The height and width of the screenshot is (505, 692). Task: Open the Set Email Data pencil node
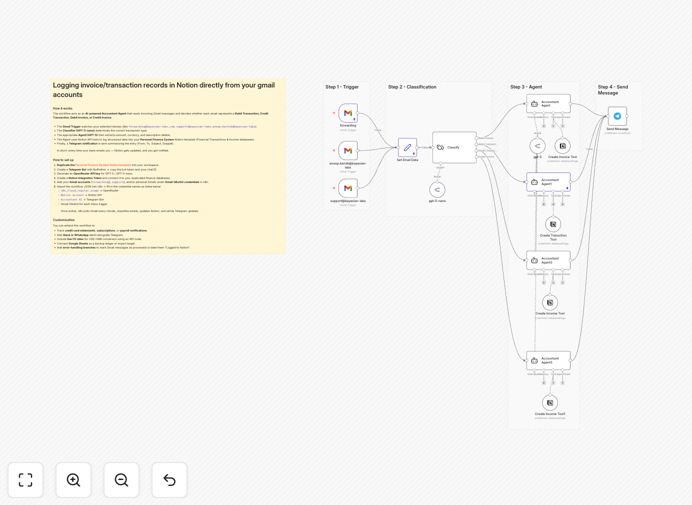click(407, 147)
